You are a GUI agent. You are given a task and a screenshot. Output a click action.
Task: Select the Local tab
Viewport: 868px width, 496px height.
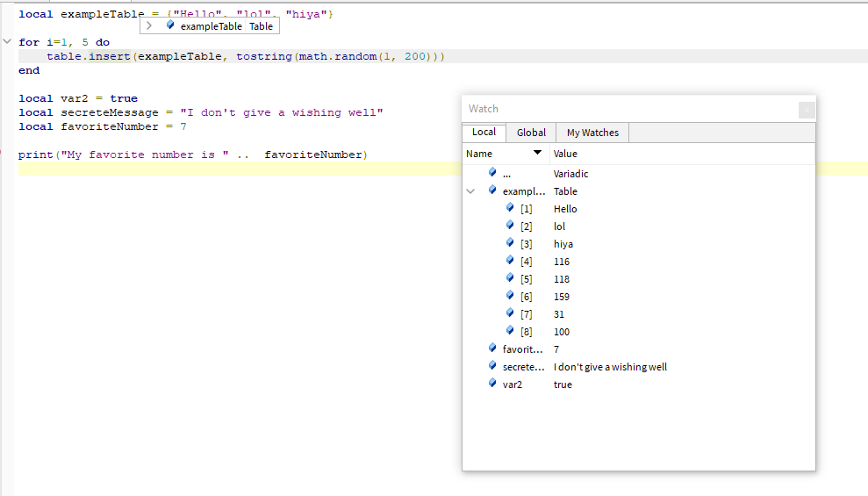(x=484, y=133)
